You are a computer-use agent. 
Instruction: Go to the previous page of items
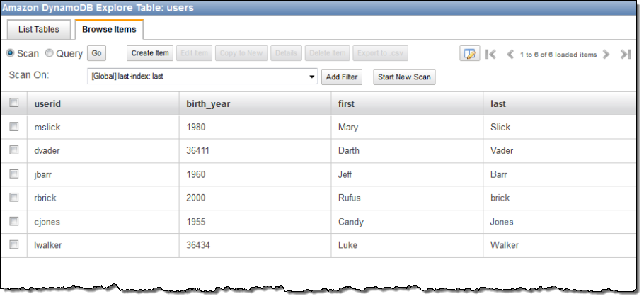tap(510, 55)
